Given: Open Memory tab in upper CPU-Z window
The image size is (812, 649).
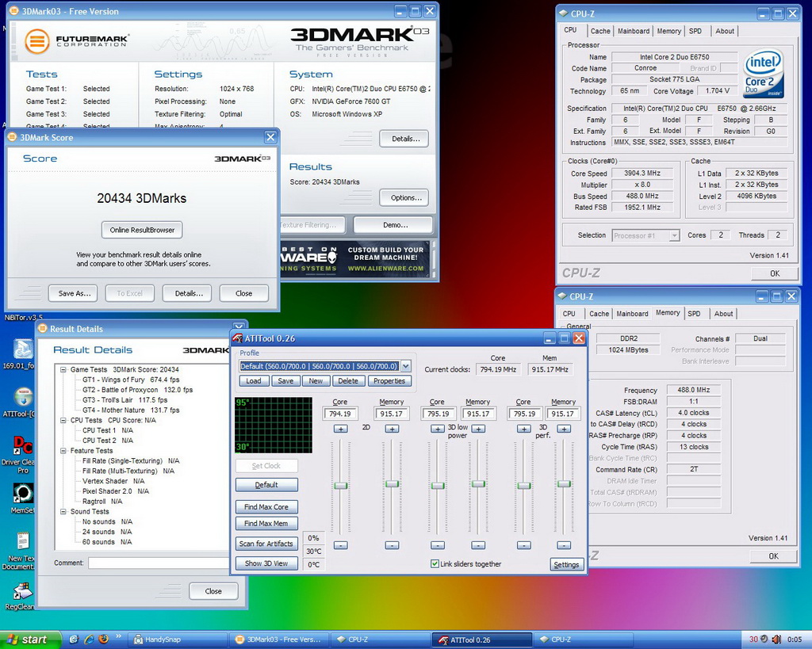Looking at the screenshot, I should pos(669,31).
